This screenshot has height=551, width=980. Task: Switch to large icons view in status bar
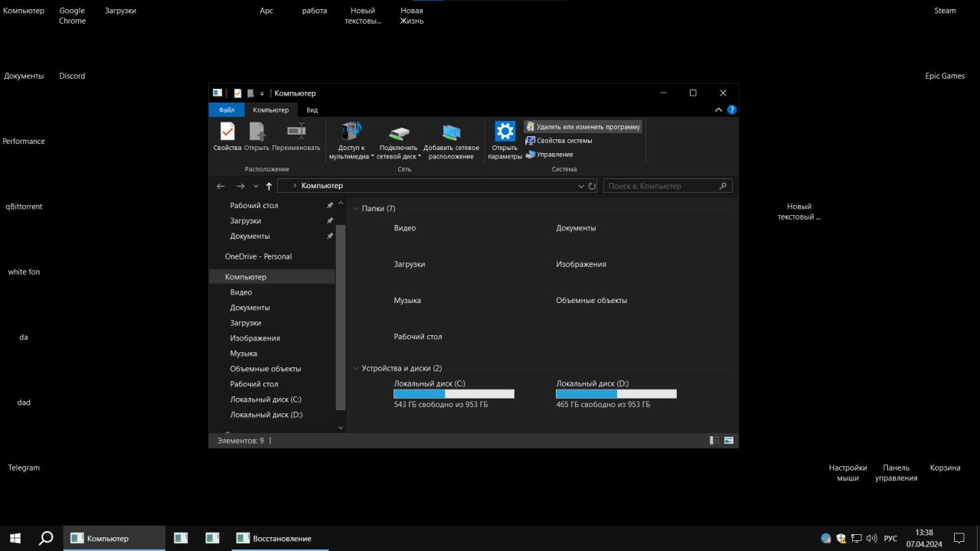point(729,441)
